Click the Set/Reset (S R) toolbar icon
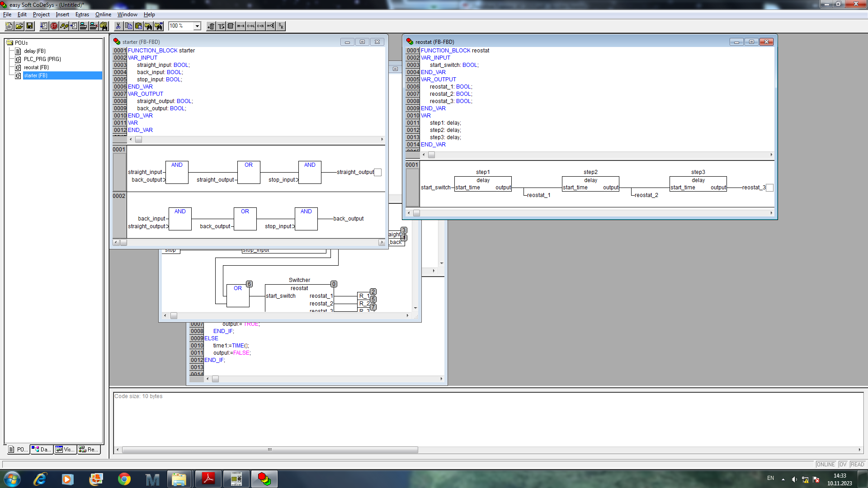This screenshot has height=488, width=868. point(281,26)
